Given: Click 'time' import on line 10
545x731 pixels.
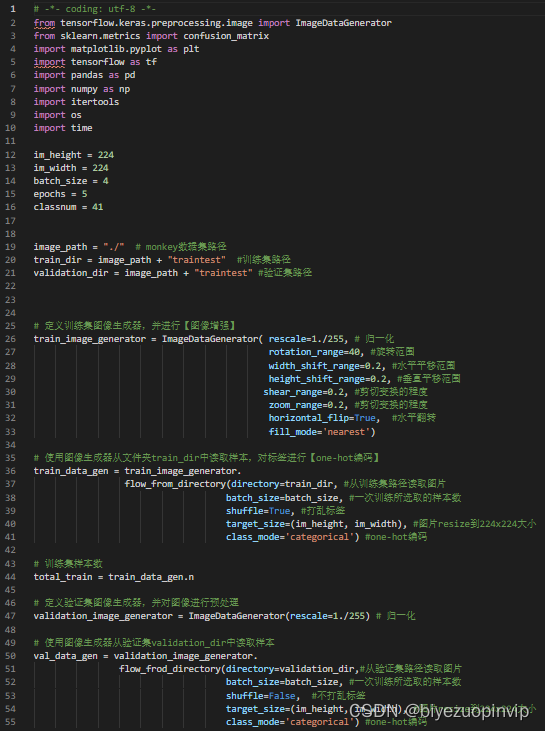Looking at the screenshot, I should point(82,128).
